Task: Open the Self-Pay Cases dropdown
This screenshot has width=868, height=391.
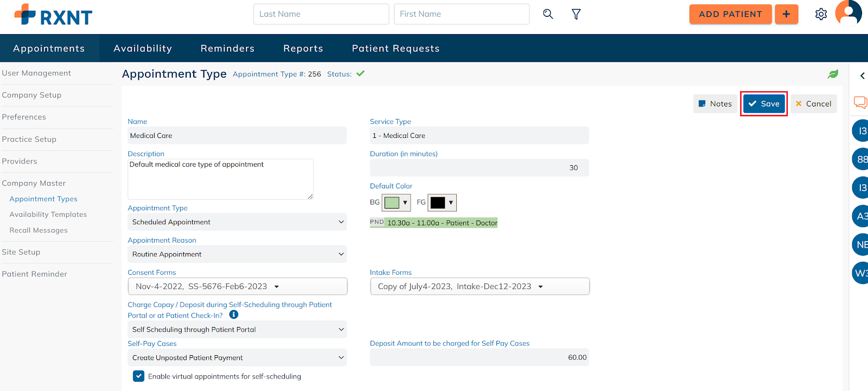Action: (x=237, y=357)
